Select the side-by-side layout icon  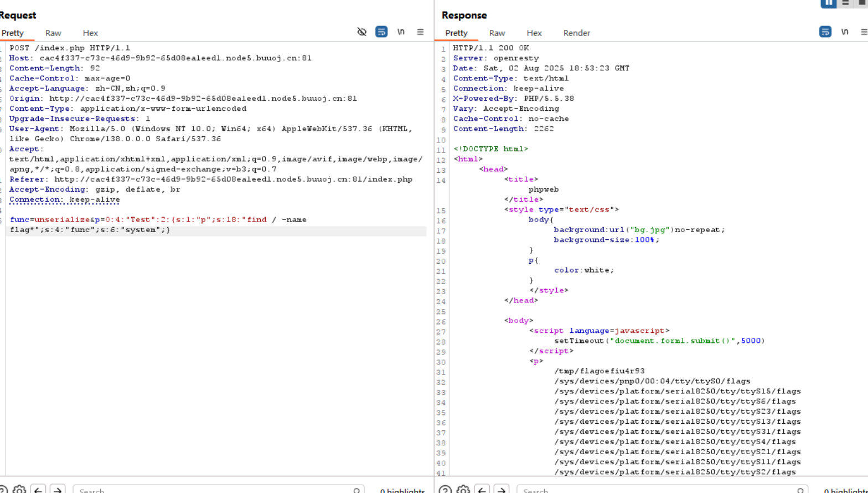[828, 3]
